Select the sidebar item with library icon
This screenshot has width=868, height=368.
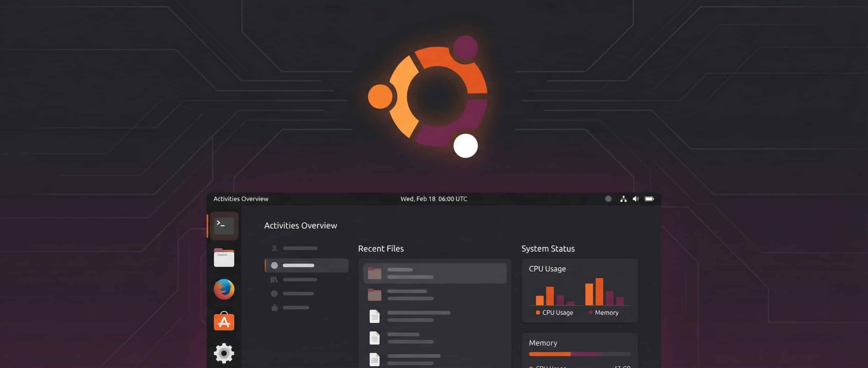pyautogui.click(x=294, y=280)
